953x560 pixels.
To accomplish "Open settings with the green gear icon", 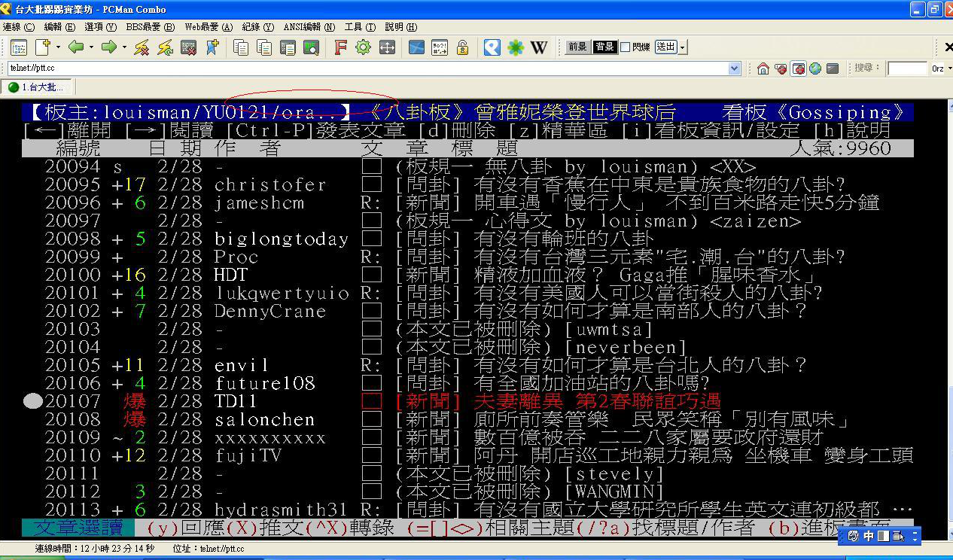I will click(x=363, y=47).
